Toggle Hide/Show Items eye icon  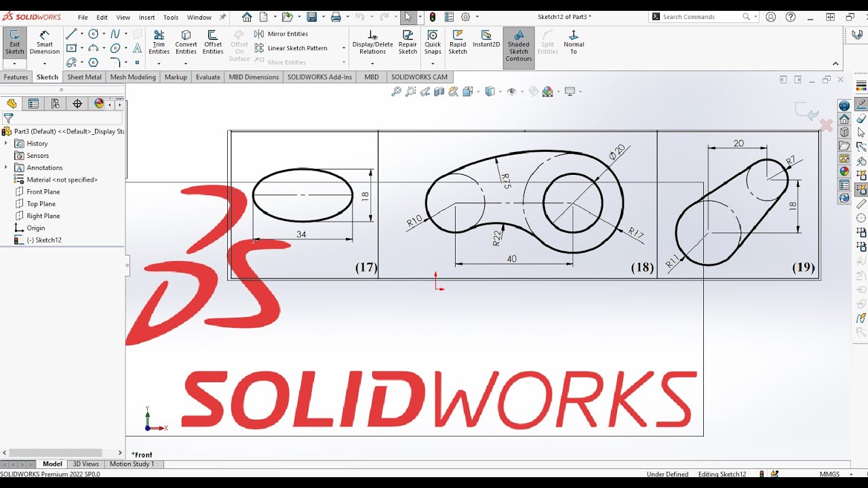512,91
